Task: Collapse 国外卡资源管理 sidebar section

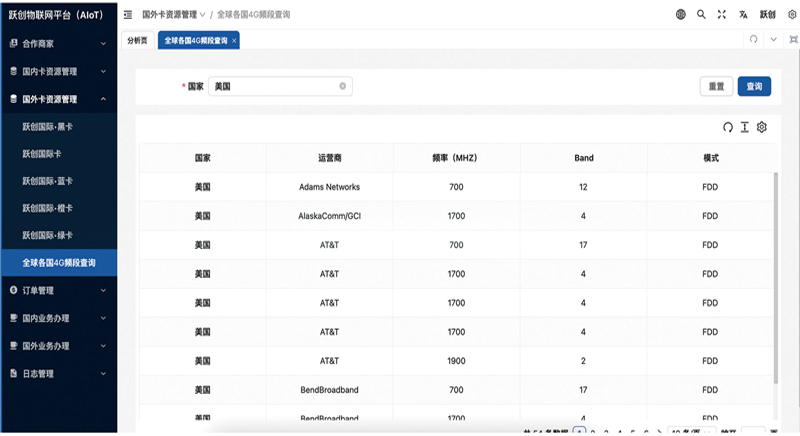Action: click(x=58, y=99)
